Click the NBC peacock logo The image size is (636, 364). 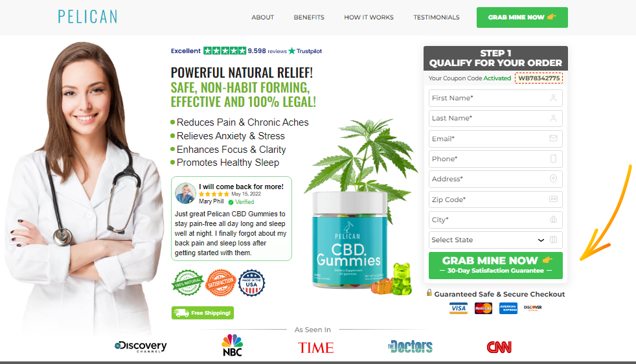[232, 345]
